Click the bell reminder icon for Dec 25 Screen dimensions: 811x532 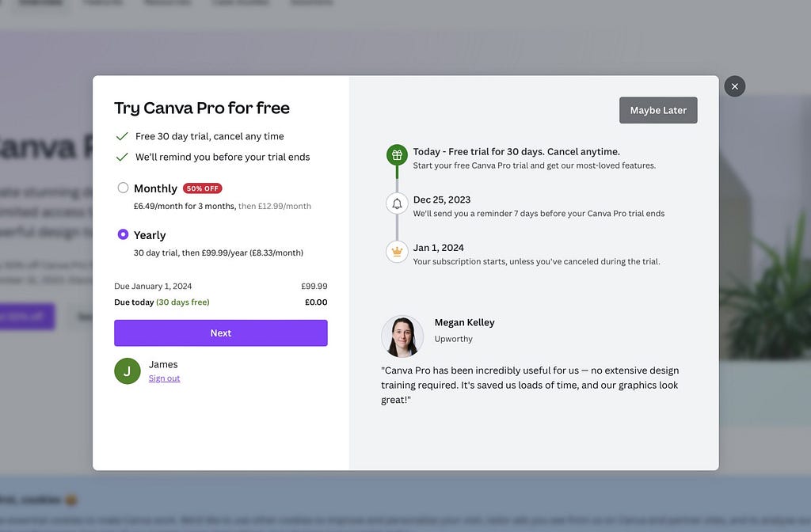pos(397,203)
